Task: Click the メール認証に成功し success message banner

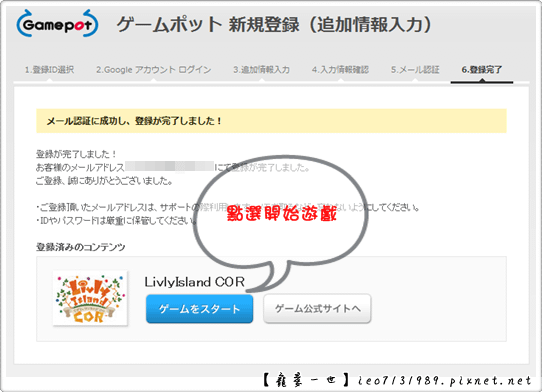Action: (271, 121)
